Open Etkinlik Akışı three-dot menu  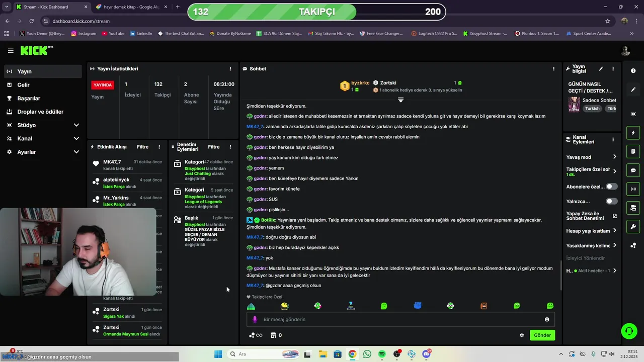point(159,147)
